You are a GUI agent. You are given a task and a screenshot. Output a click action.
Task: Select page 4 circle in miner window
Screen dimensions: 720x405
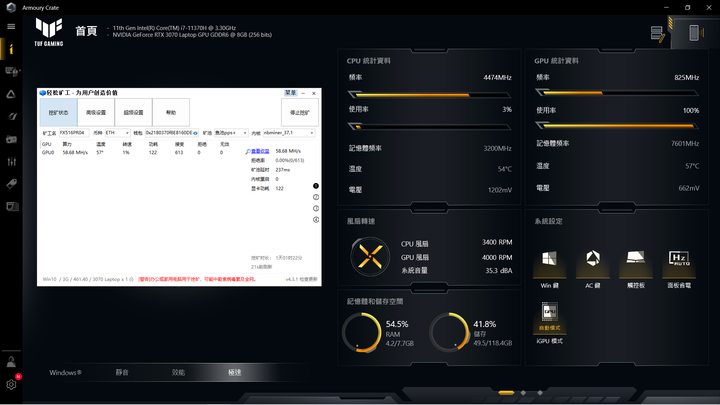click(316, 219)
